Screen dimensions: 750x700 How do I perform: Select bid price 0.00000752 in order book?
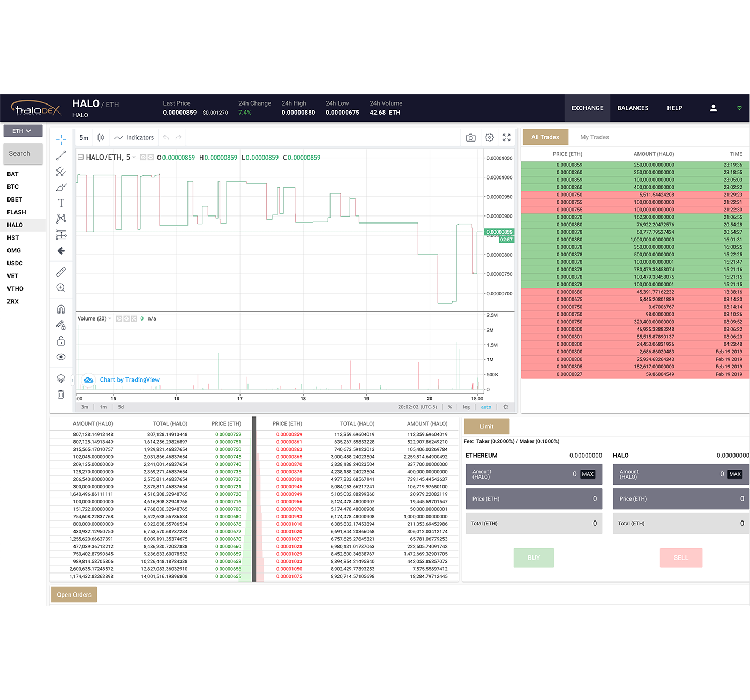pos(228,435)
